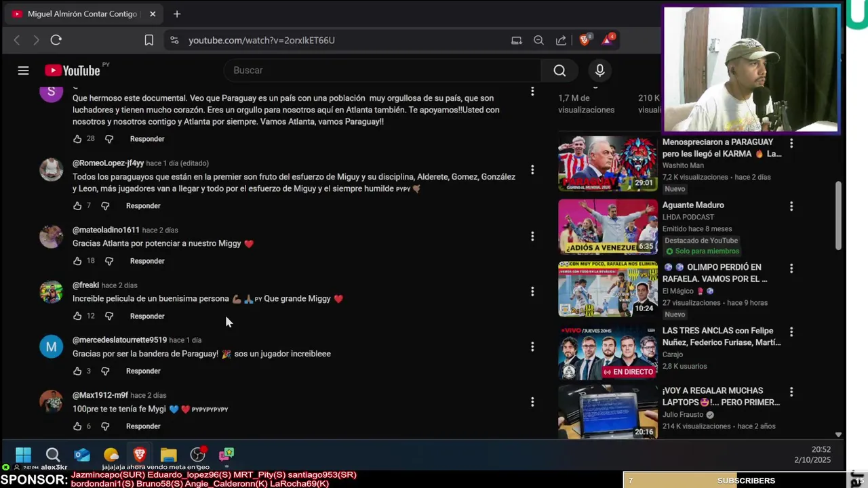Click the page vertical scrollbar thumb
The width and height of the screenshot is (868, 488).
(x=838, y=216)
